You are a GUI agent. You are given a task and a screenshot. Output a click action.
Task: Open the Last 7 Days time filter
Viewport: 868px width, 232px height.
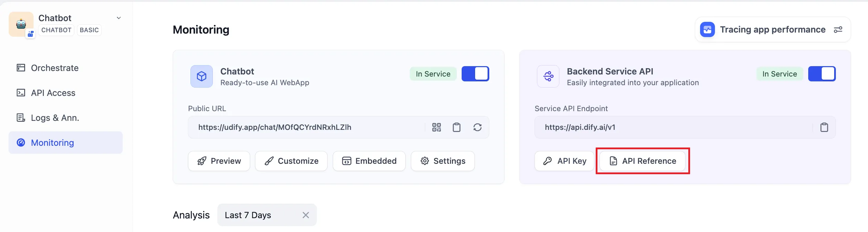247,215
